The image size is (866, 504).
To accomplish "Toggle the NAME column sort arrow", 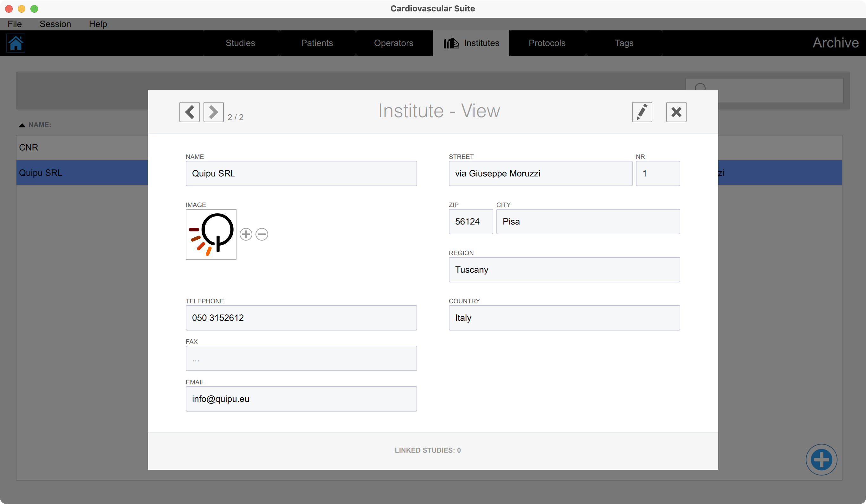I will point(22,125).
